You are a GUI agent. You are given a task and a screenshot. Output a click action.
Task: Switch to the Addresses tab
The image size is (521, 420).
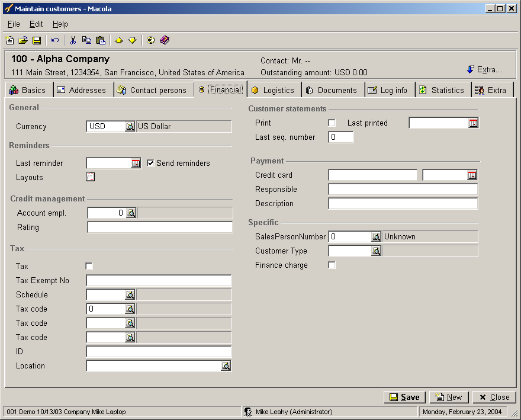tap(83, 90)
